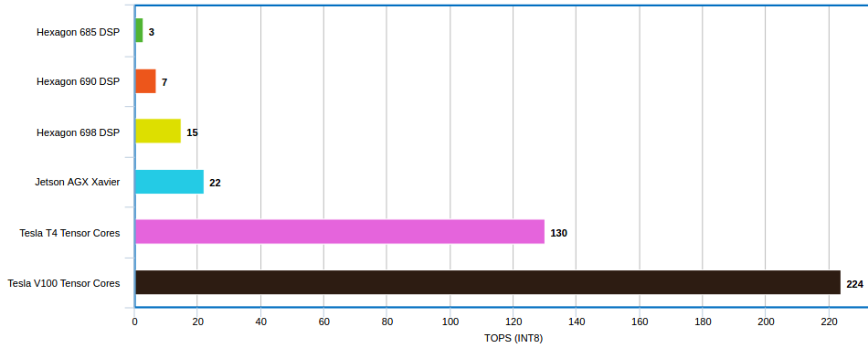
Task: Click the yellow Hexagon 698 DSP bar
Action: (158, 132)
